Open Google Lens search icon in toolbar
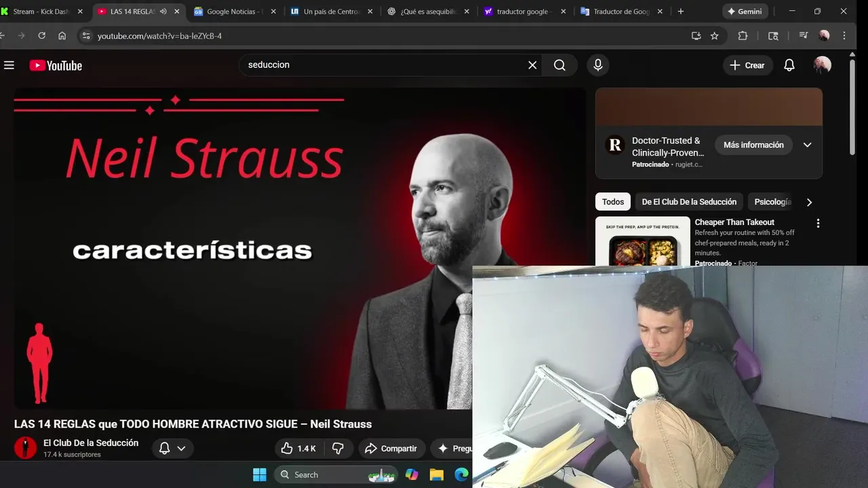 tap(773, 36)
